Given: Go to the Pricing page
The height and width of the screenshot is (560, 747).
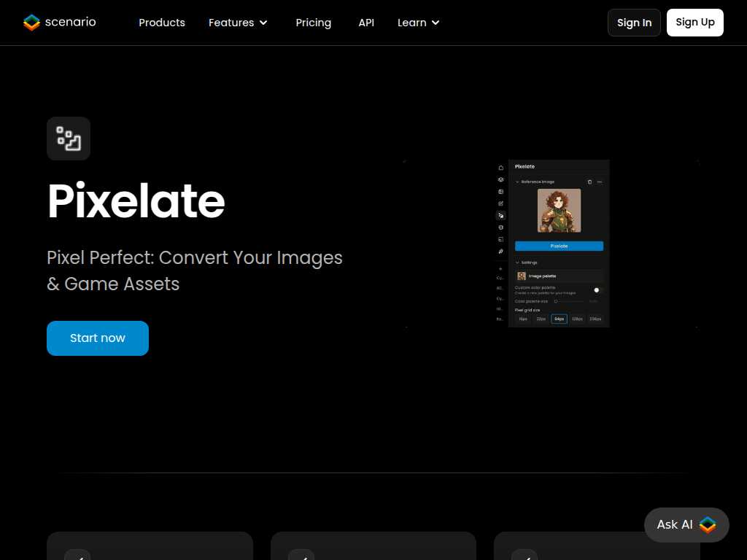Looking at the screenshot, I should (x=313, y=23).
